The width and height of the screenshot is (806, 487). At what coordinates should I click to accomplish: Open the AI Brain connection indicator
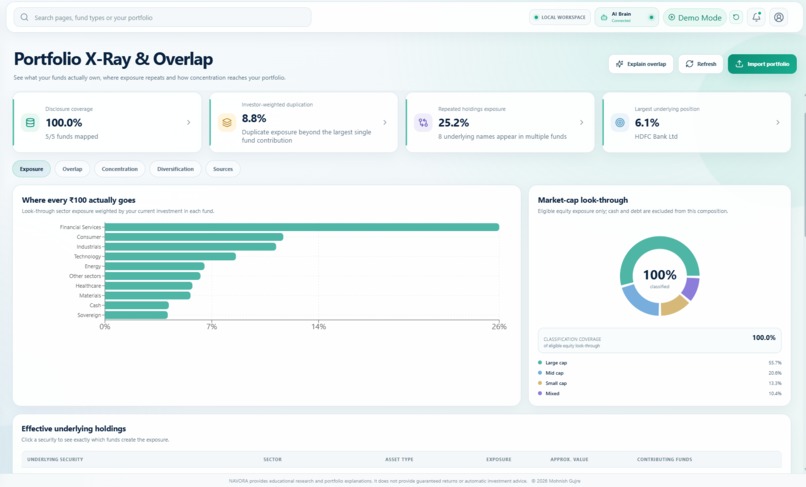[627, 17]
